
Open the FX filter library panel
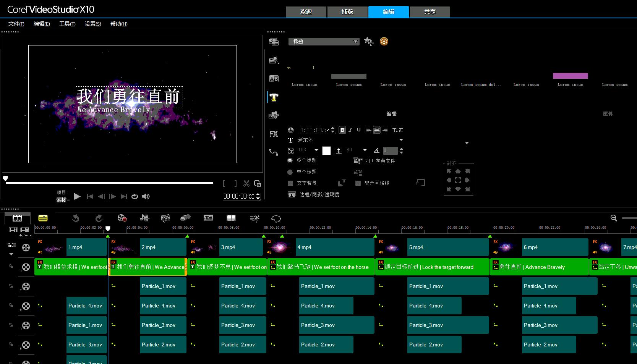(274, 134)
